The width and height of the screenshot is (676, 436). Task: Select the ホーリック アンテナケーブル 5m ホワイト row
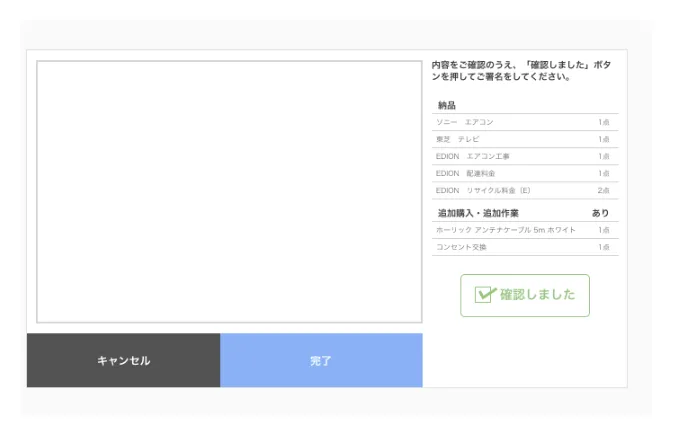[x=524, y=230]
